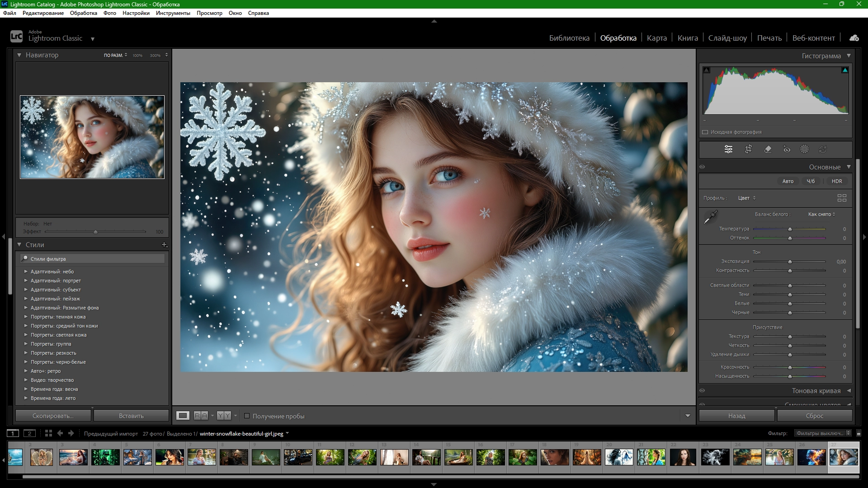Open the Инструменты menu
Image resolution: width=868 pixels, height=488 pixels.
point(173,13)
